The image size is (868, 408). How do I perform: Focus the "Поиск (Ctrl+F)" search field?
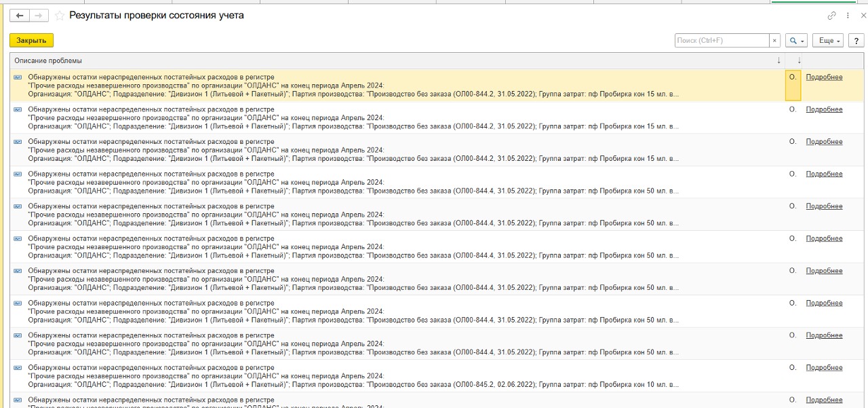pyautogui.click(x=722, y=41)
